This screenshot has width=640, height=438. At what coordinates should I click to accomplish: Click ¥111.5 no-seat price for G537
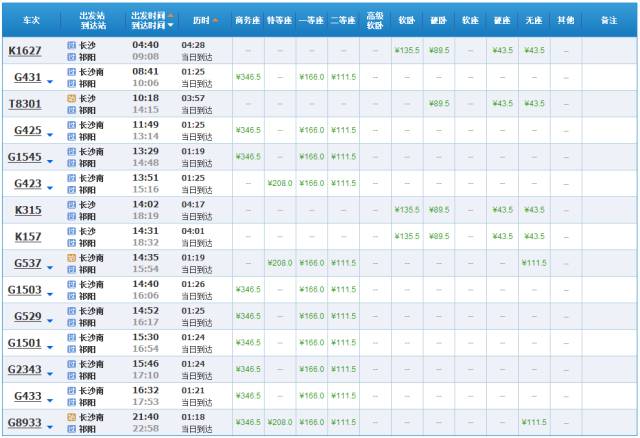tap(534, 263)
